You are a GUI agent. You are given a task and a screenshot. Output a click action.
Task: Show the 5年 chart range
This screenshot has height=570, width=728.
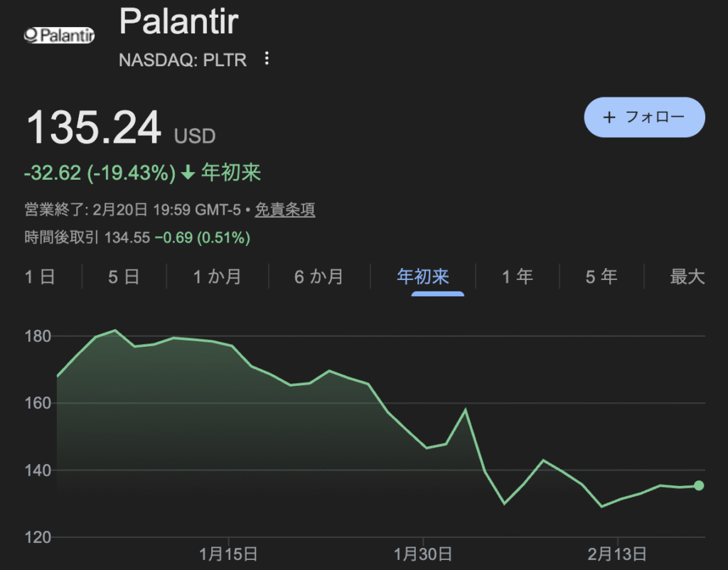coord(601,276)
